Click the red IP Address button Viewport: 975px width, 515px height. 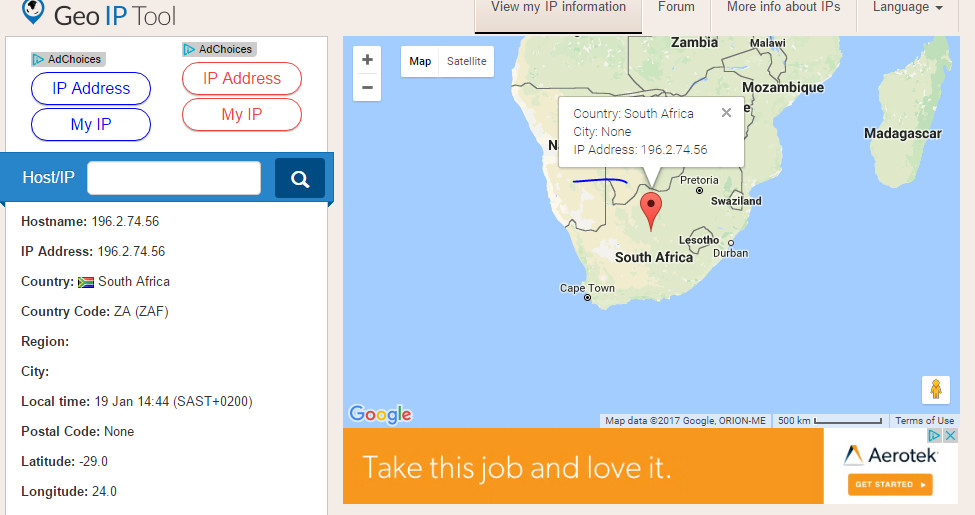click(242, 78)
